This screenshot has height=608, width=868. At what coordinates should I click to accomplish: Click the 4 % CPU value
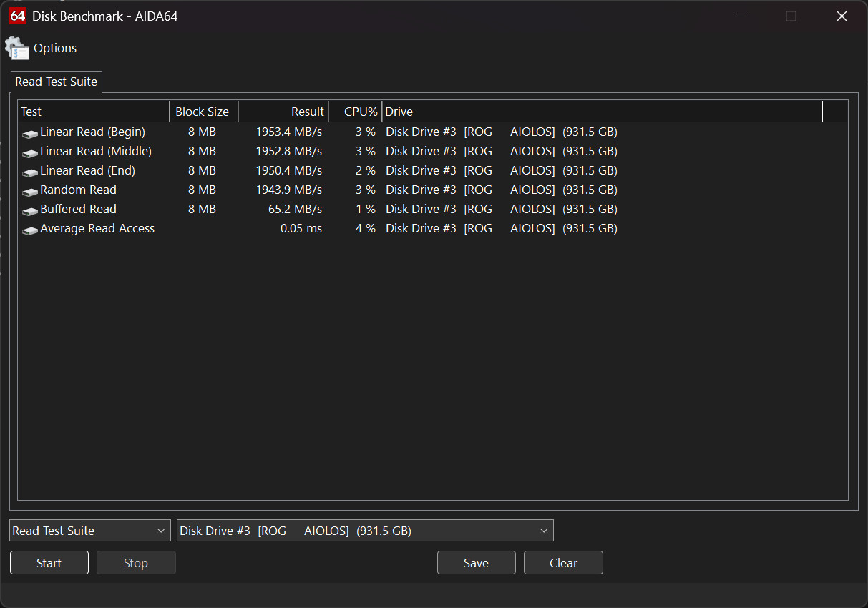(366, 228)
